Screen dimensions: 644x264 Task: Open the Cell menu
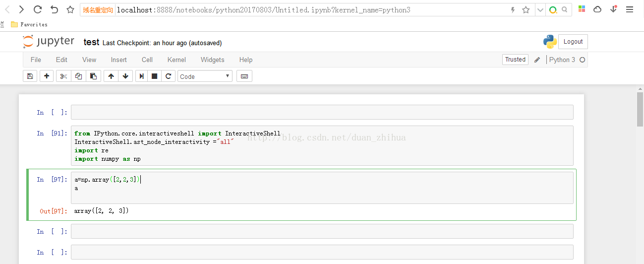[x=147, y=60]
